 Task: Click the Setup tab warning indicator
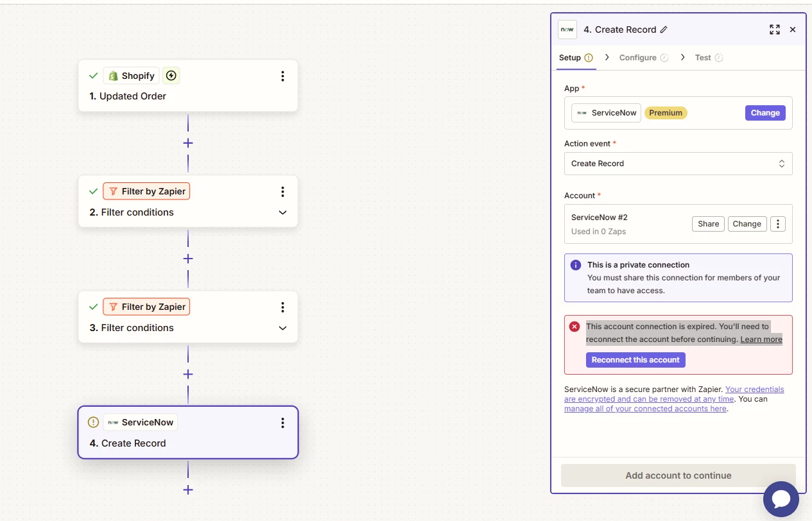(589, 58)
